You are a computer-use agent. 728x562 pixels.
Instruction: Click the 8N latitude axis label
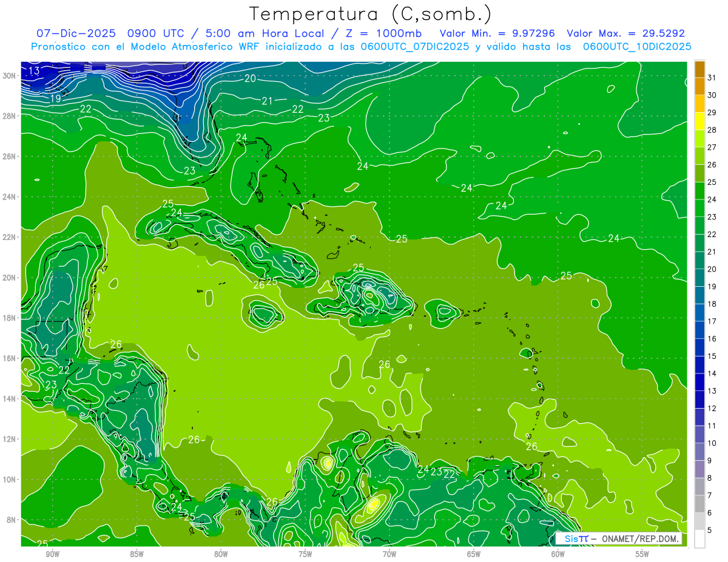coord(12,520)
